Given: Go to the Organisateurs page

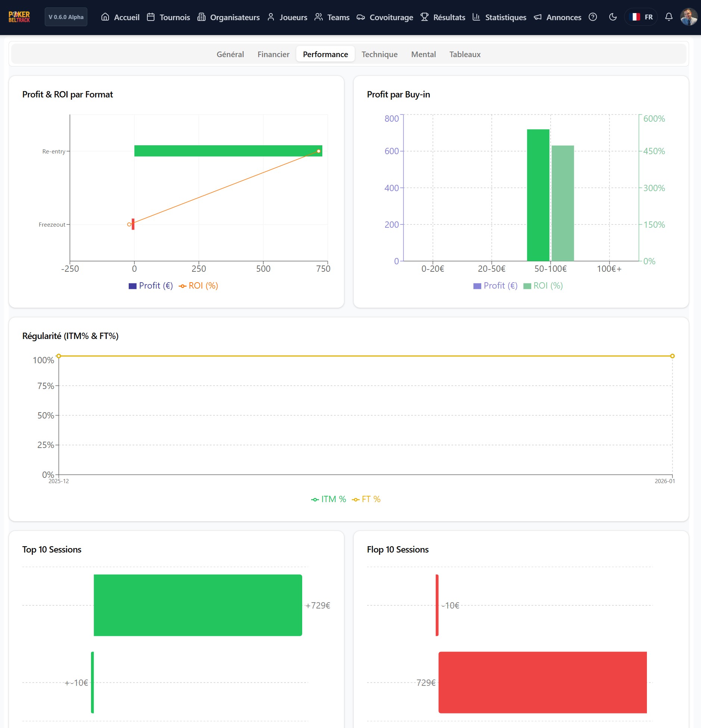Looking at the screenshot, I should click(x=228, y=17).
